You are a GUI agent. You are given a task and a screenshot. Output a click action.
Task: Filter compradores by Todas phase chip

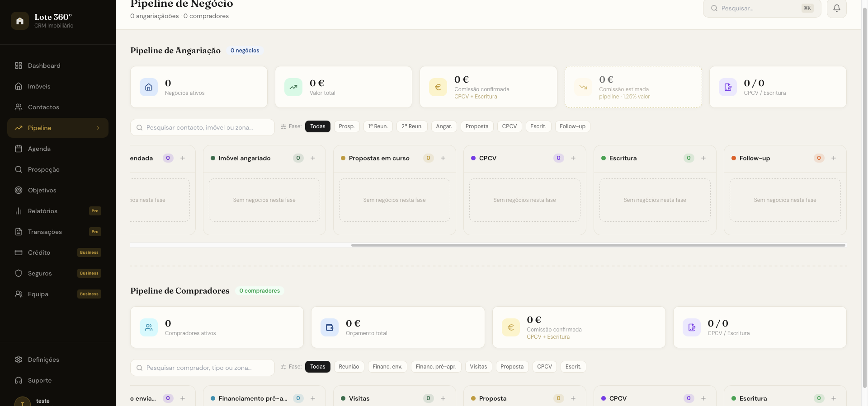(x=318, y=367)
